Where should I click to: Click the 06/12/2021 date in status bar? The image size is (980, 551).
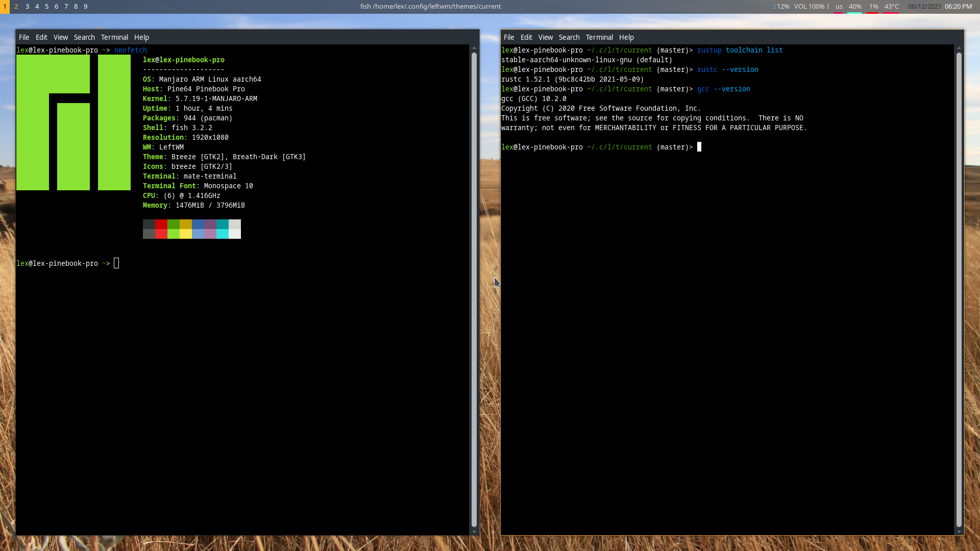[924, 7]
